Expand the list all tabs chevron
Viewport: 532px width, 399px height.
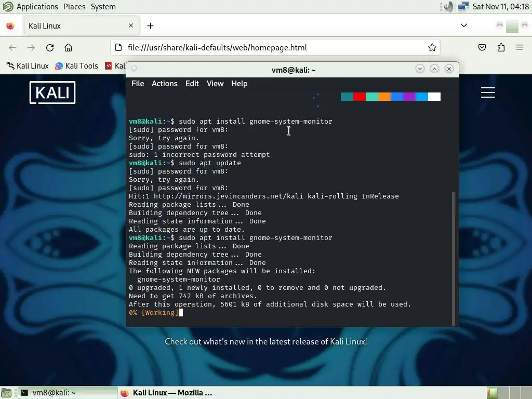click(464, 25)
